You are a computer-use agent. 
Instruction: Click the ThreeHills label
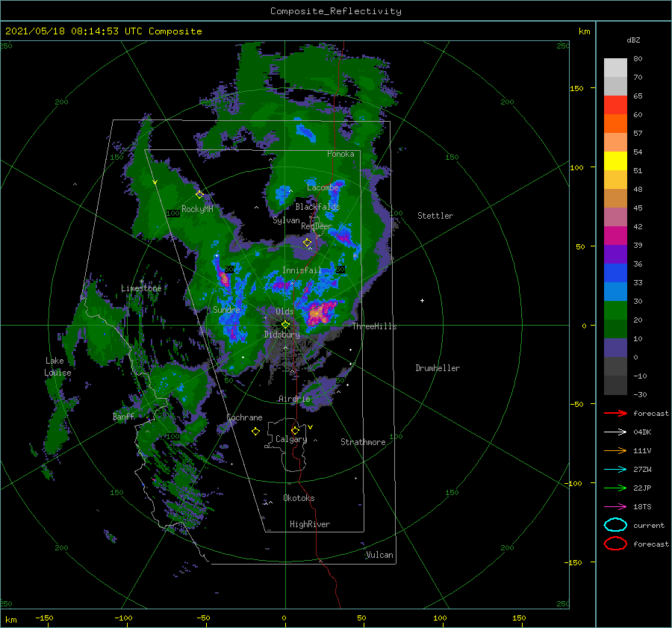point(374,326)
